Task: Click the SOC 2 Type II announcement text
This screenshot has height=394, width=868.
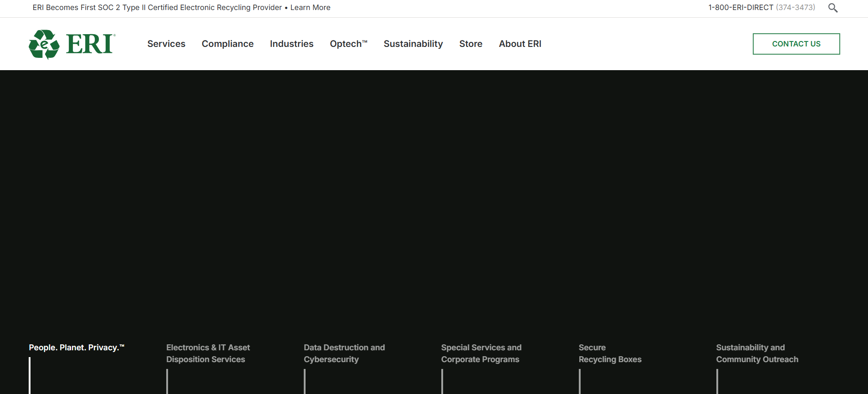Action: click(x=157, y=8)
